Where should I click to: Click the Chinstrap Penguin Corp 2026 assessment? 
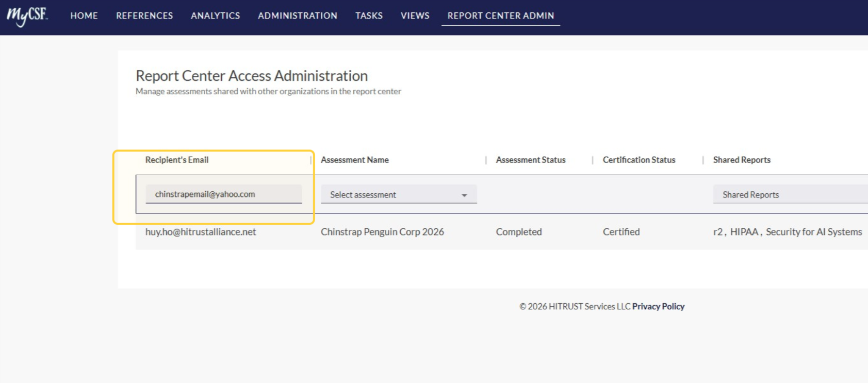(382, 232)
